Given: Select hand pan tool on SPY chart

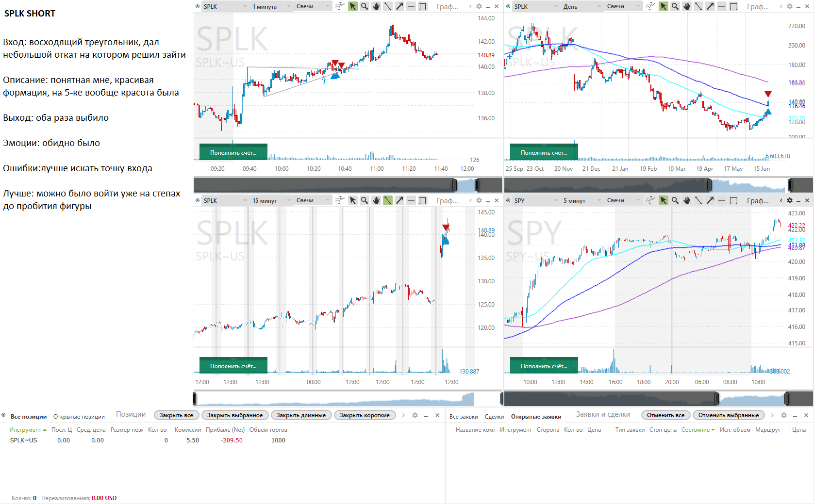Looking at the screenshot, I should point(687,200).
